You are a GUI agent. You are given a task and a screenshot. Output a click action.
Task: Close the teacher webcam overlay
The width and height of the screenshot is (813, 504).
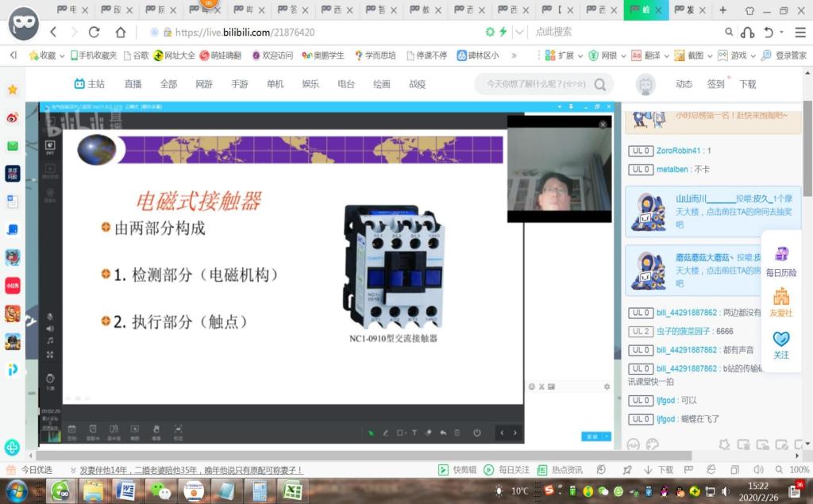tap(603, 125)
